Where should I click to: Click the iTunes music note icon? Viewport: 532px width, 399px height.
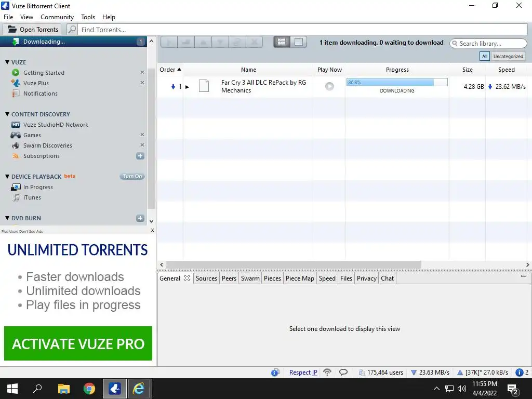(16, 197)
